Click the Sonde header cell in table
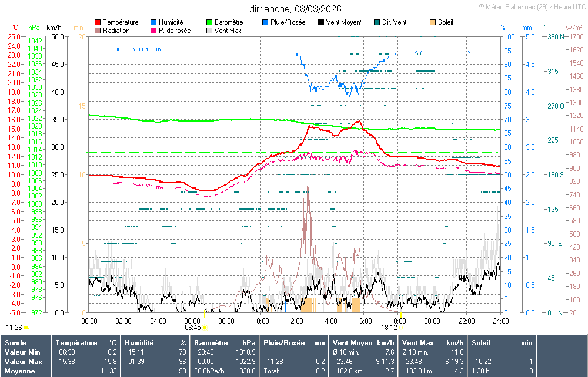 coord(14,342)
